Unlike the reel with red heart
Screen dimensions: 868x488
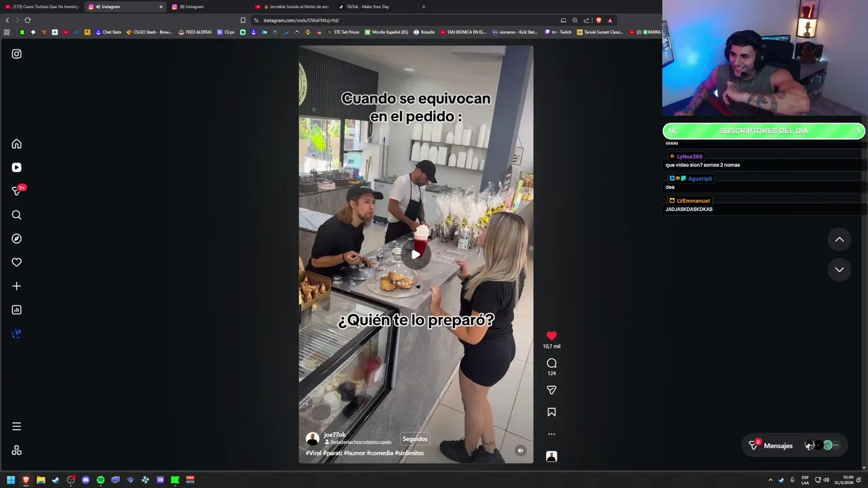[551, 335]
